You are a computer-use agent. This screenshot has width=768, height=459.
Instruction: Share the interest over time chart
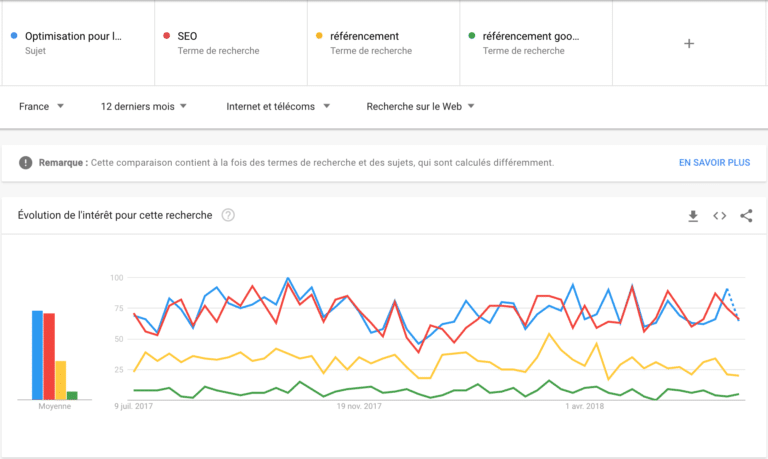click(x=746, y=215)
